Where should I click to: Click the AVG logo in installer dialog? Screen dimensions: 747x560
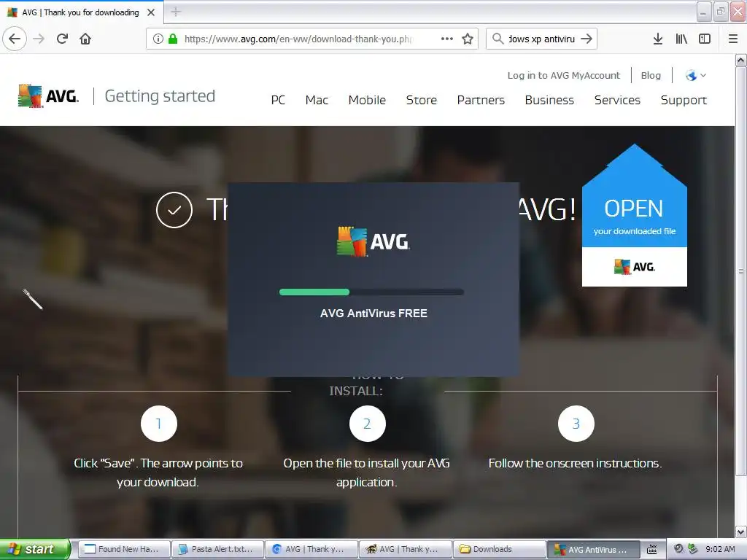(x=373, y=241)
